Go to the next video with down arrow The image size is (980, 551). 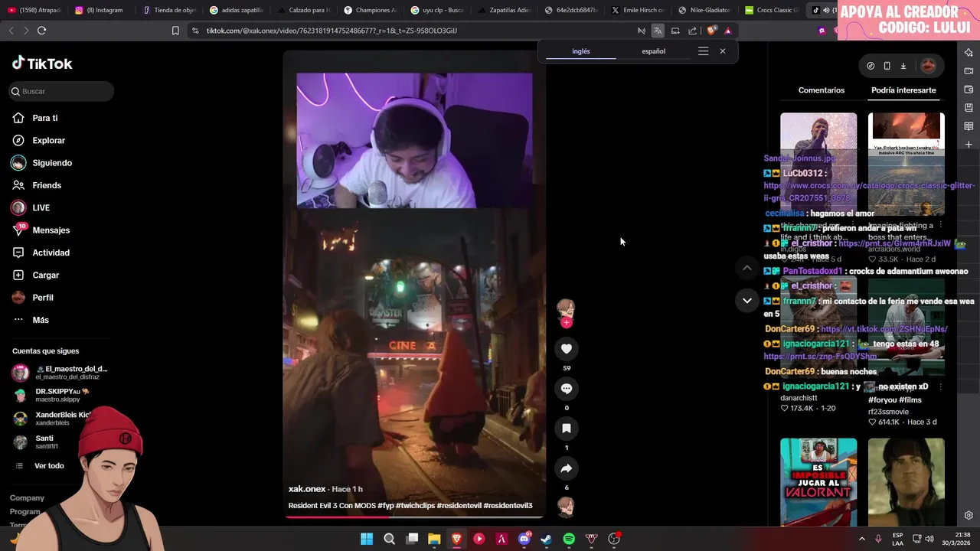[x=747, y=301]
